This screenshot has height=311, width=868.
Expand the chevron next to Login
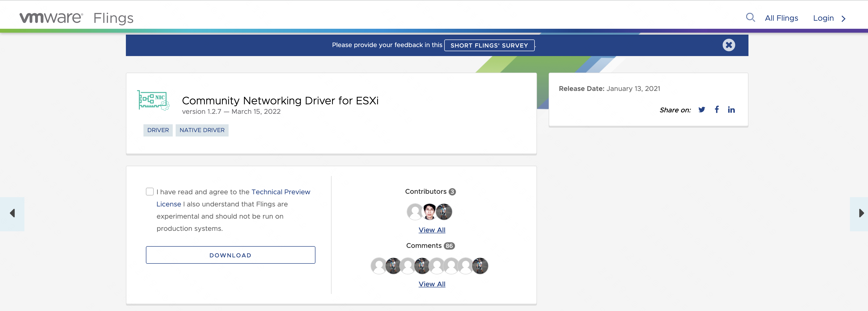click(843, 19)
